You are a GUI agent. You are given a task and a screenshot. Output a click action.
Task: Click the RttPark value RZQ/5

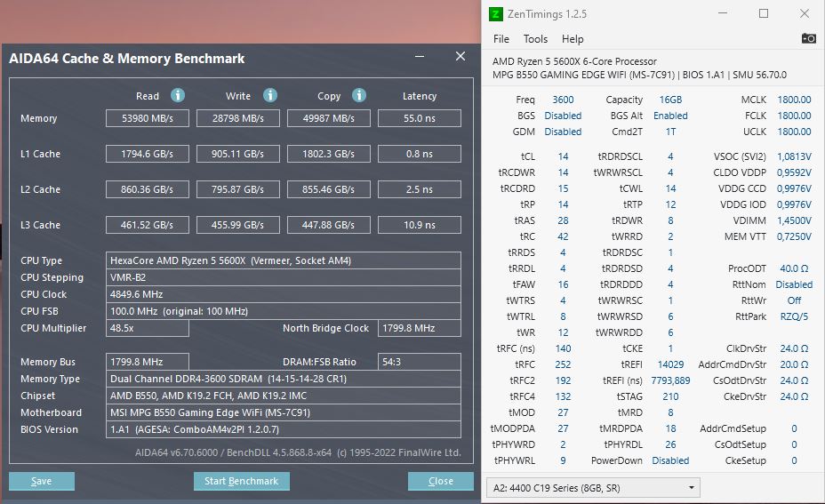coord(794,316)
